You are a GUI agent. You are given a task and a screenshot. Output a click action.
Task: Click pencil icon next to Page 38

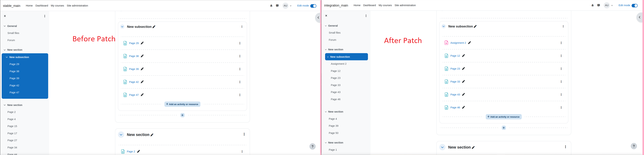point(142,56)
